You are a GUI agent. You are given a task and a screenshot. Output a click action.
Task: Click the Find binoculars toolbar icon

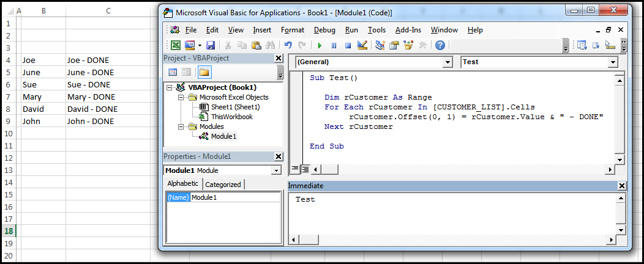[x=270, y=45]
